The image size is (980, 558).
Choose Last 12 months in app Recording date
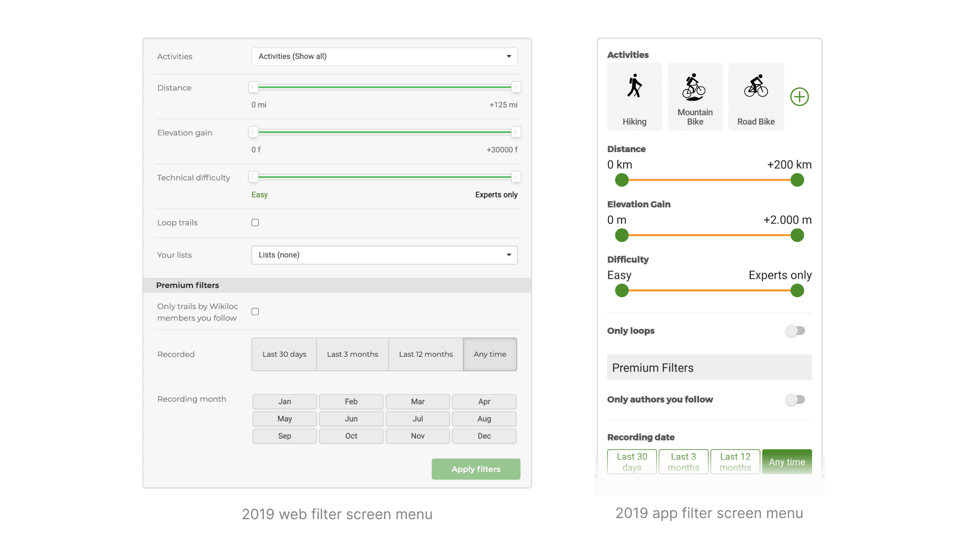[735, 462]
